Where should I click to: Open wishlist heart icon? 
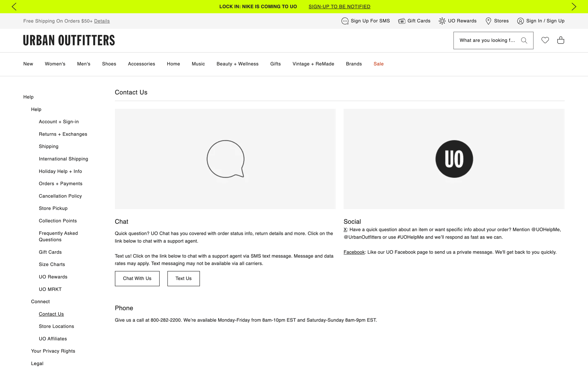click(545, 40)
